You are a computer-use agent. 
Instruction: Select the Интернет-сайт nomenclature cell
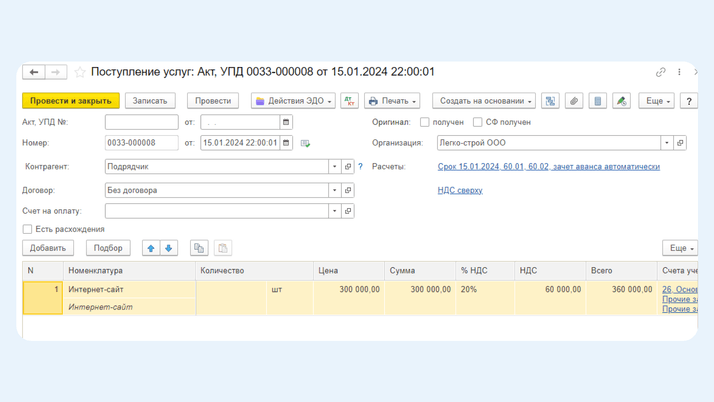coord(129,290)
